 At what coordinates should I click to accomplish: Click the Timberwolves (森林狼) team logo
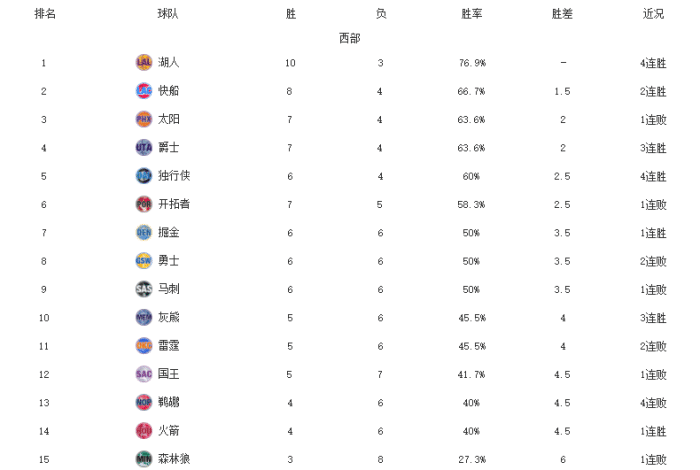click(x=144, y=459)
